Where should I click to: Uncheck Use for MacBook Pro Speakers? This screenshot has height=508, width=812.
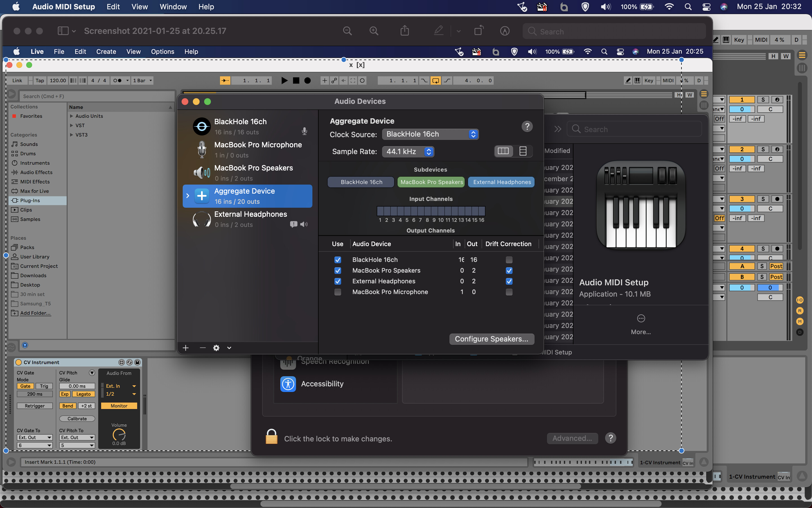click(337, 270)
